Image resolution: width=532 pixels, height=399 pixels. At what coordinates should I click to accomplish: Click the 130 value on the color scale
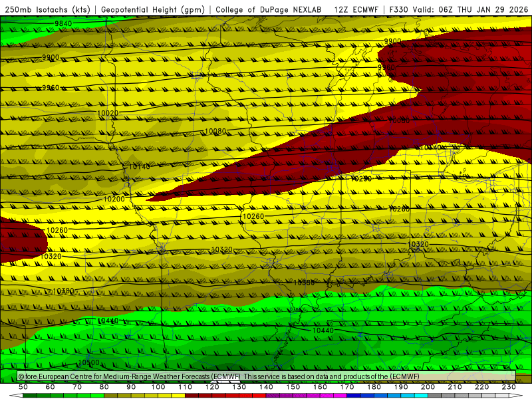point(239,387)
